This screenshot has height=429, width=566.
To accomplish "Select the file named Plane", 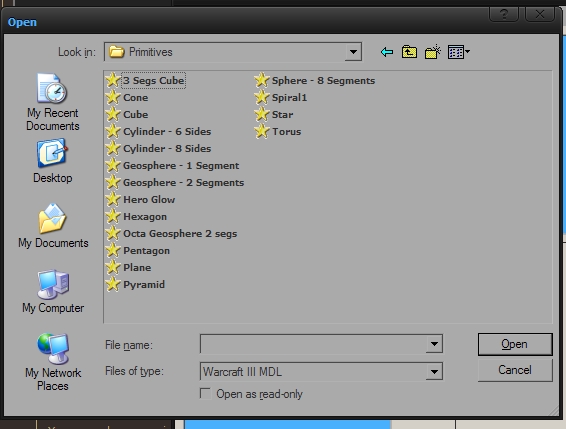I will click(x=137, y=268).
